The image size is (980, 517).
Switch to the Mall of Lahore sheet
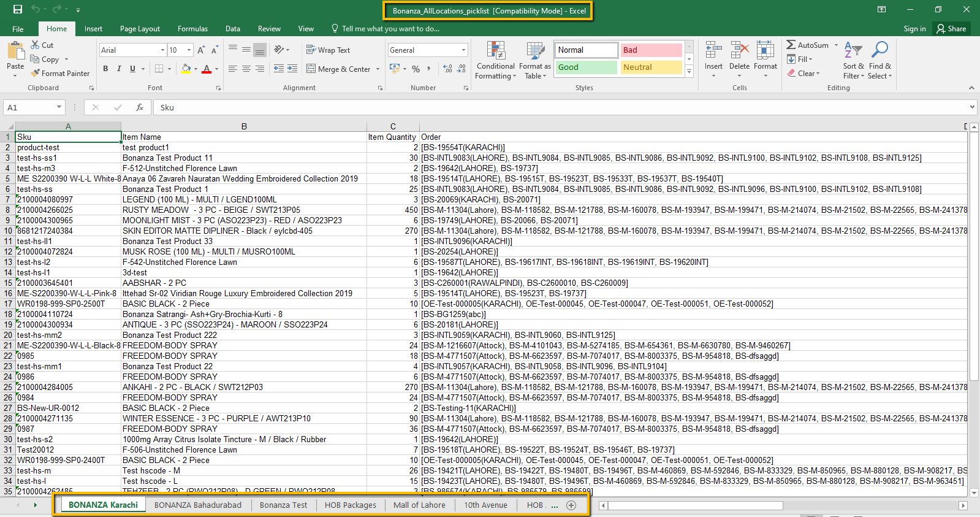tap(419, 505)
